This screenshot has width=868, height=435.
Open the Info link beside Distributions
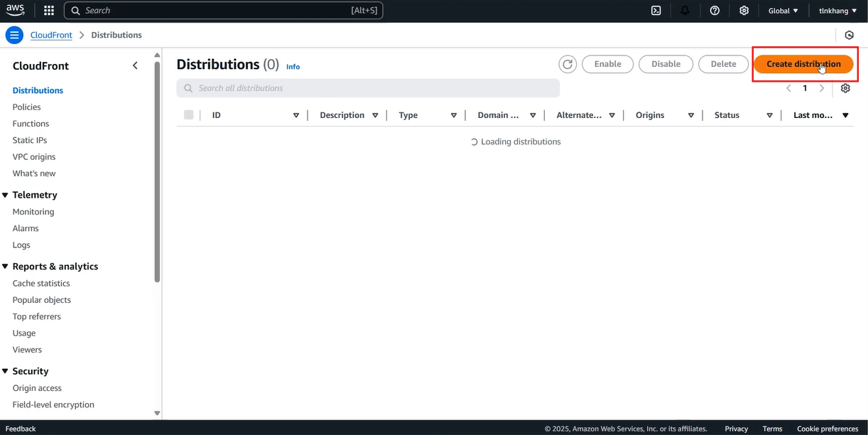(x=293, y=67)
